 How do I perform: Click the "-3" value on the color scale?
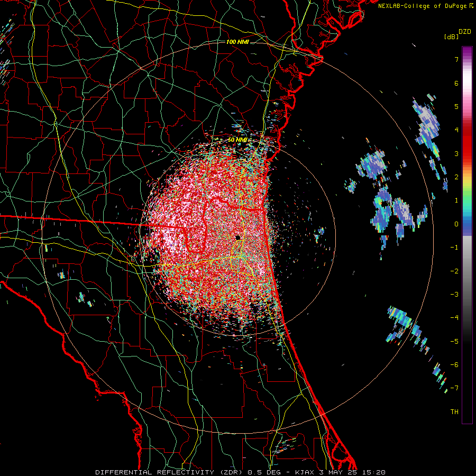coord(454,295)
